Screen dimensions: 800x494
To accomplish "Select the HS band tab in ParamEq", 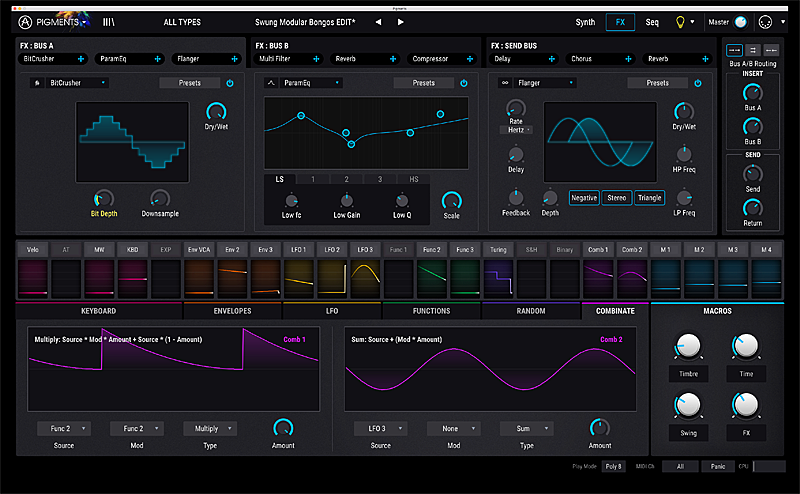I will coord(414,179).
